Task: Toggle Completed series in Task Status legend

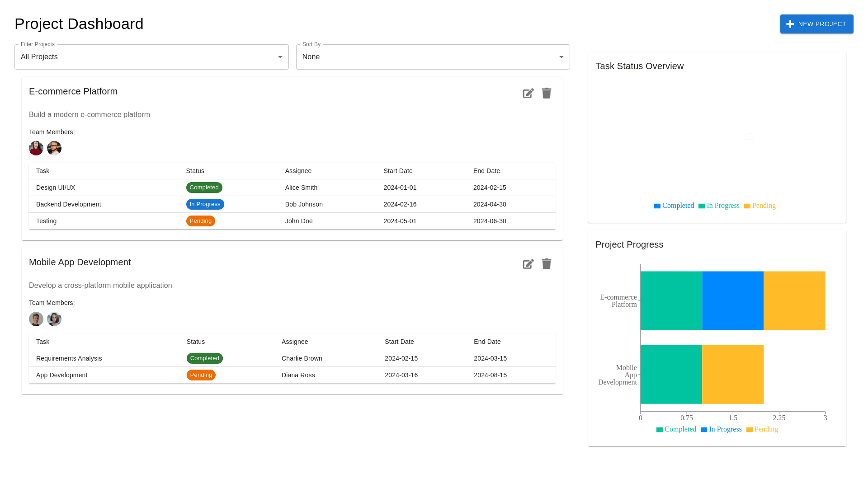Action: (x=674, y=206)
